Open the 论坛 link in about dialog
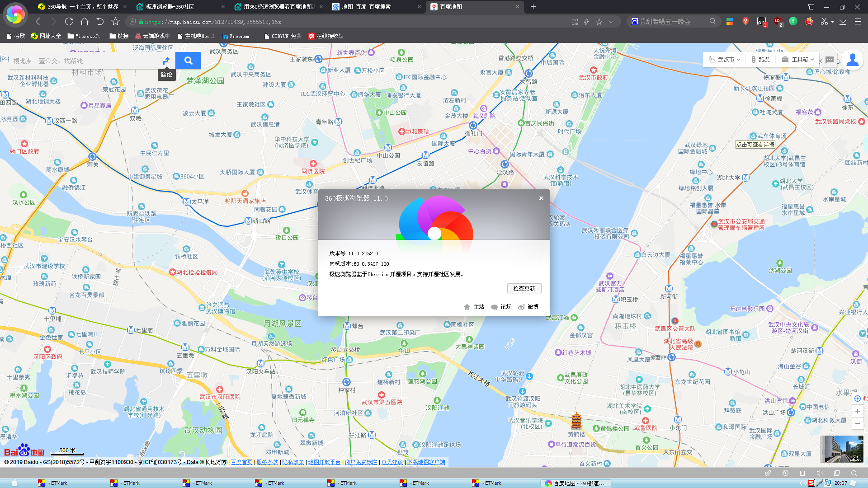 click(501, 307)
